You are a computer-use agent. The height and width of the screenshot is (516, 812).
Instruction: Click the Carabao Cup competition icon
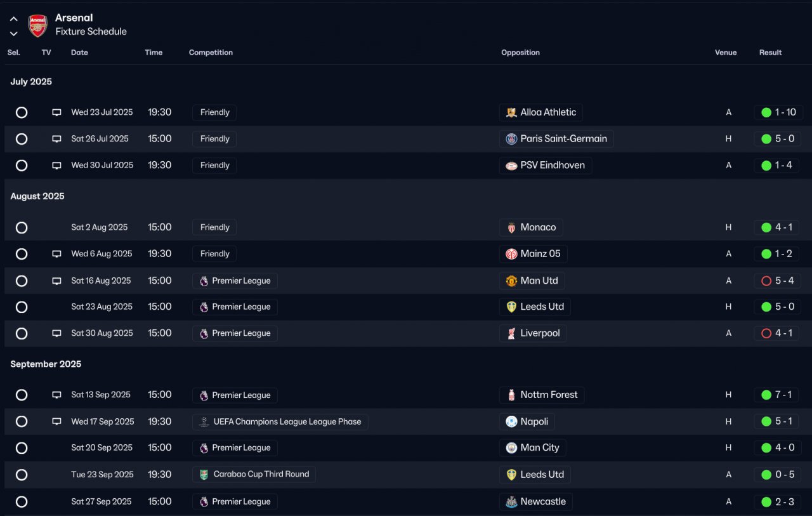point(204,474)
